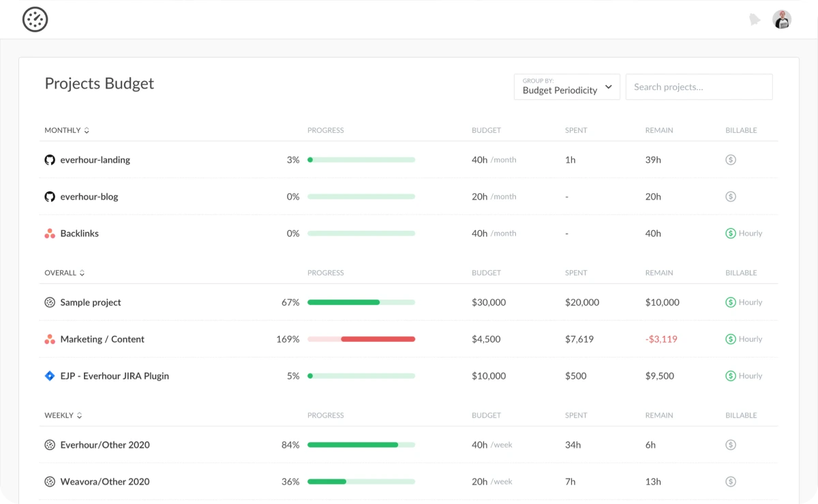
Task: Click the $20,000 spent value
Action: [x=582, y=302]
